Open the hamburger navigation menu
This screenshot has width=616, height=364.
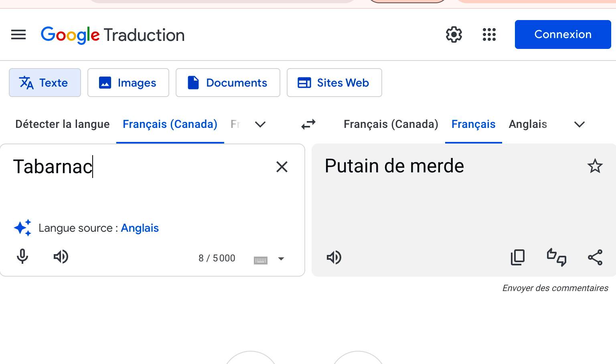click(18, 35)
